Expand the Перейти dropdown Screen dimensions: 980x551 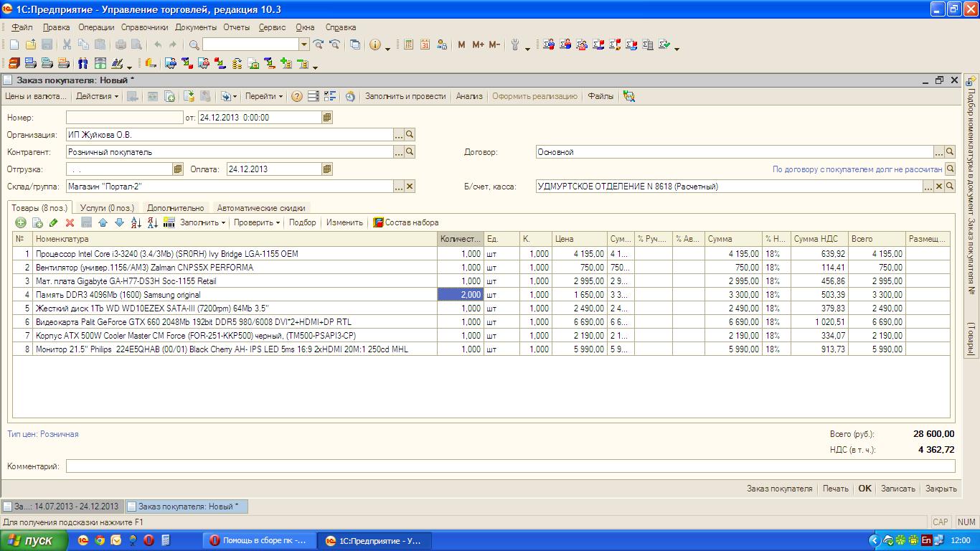click(264, 96)
